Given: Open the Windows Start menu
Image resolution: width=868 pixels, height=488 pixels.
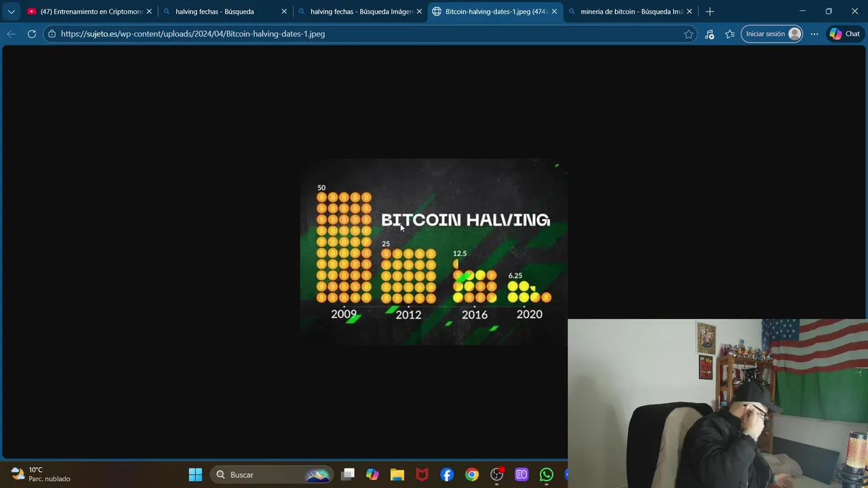Looking at the screenshot, I should (x=195, y=474).
